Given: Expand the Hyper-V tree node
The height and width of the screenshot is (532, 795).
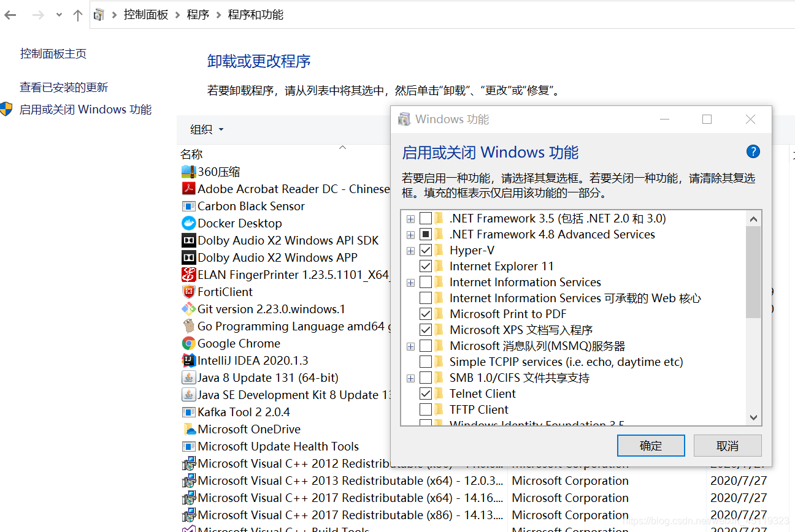Looking at the screenshot, I should click(410, 251).
